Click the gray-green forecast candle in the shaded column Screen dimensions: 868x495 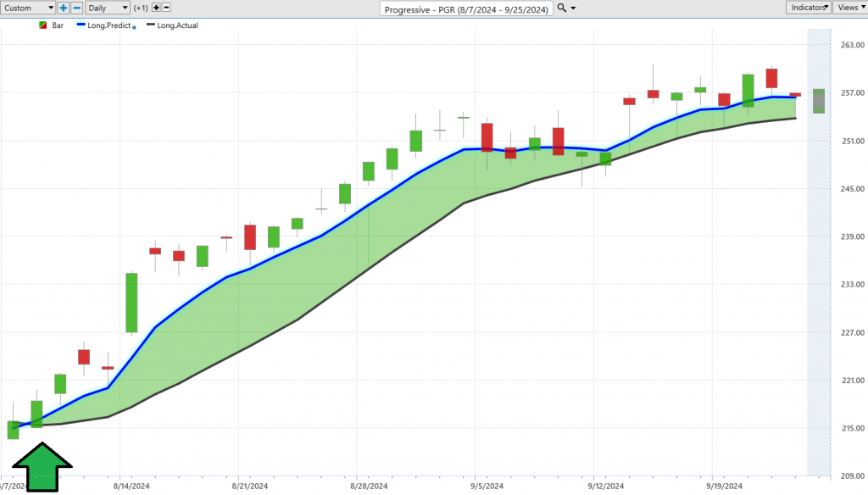(819, 101)
